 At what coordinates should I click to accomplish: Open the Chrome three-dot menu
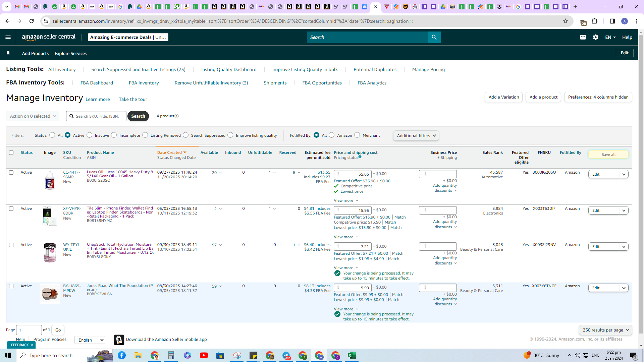click(x=637, y=21)
